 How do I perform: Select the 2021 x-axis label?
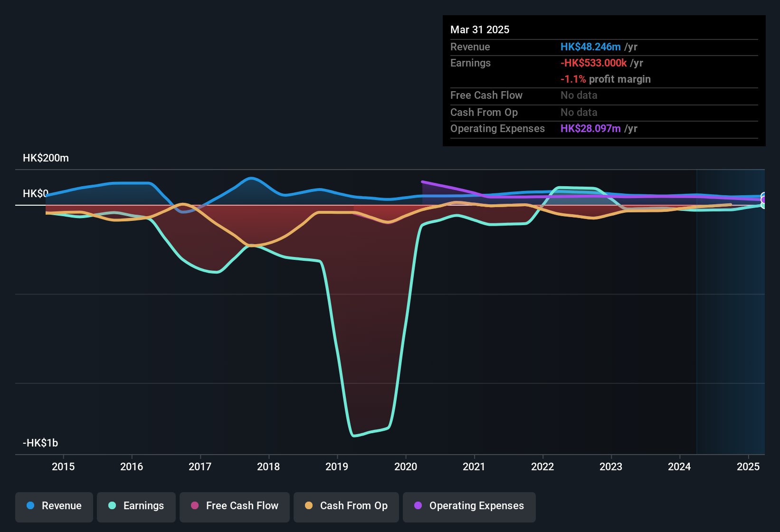[x=474, y=466]
